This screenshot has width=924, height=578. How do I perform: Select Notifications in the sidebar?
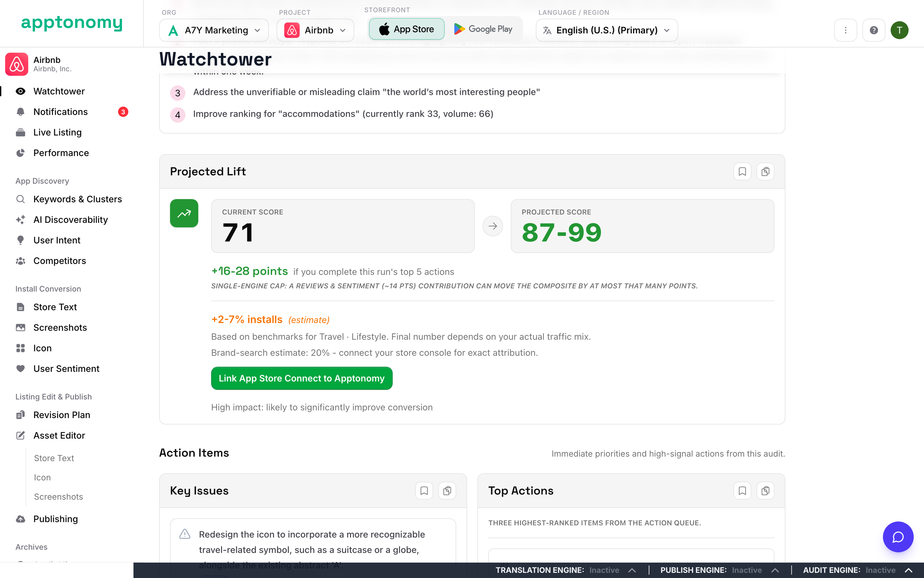pos(60,112)
